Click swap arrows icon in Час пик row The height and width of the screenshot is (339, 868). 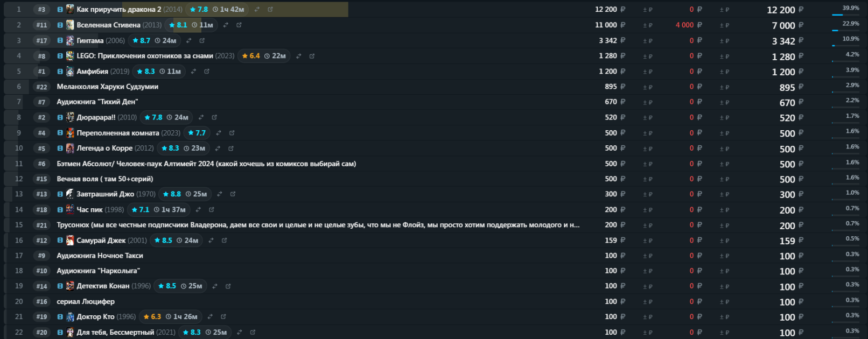pyautogui.click(x=198, y=210)
